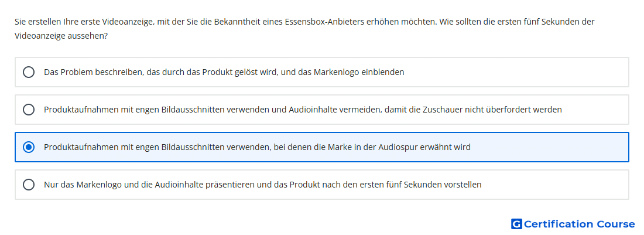Select radio for 'Audioinhalte vermeiden' option
The width and height of the screenshot is (644, 235).
tap(29, 110)
